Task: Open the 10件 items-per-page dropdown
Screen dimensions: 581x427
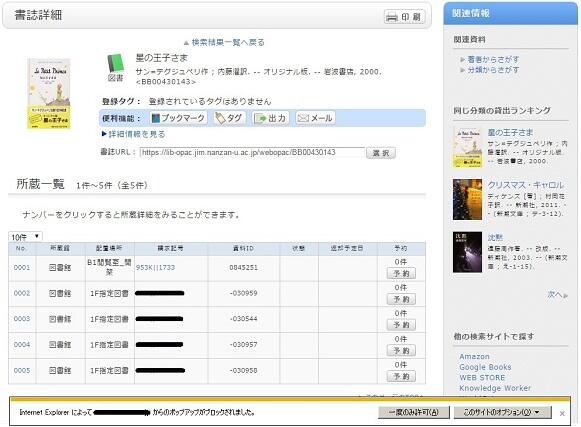Action: click(x=25, y=236)
